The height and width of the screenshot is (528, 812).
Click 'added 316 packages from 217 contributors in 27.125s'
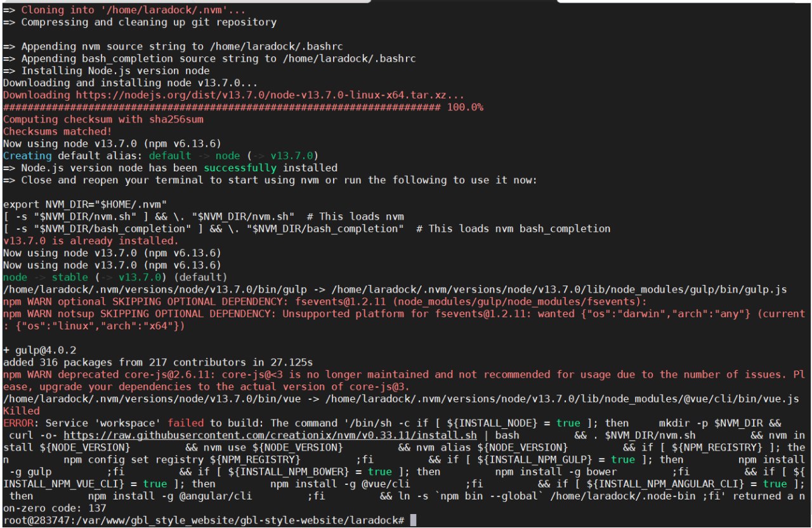pos(158,362)
